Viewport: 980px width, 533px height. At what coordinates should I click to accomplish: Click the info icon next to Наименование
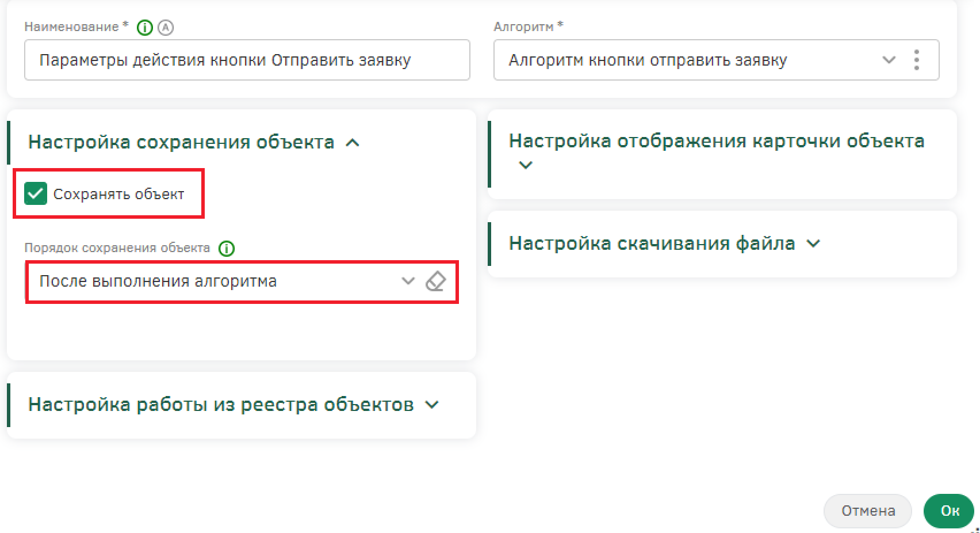[145, 28]
